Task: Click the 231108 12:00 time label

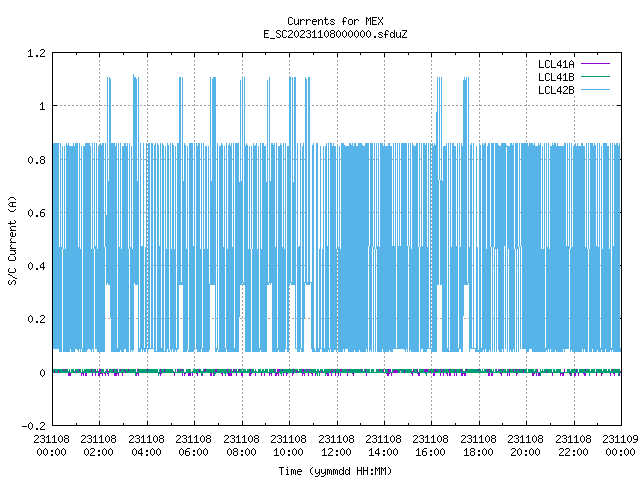Action: click(336, 446)
